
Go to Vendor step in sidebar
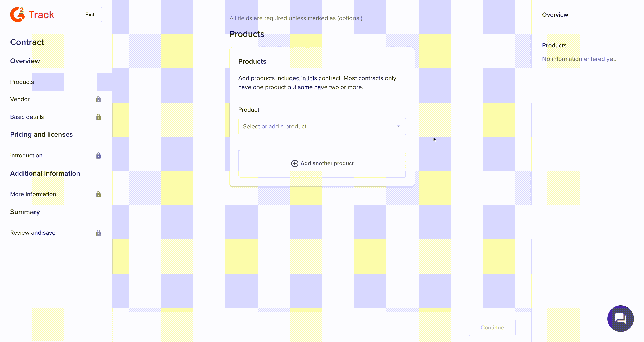coord(20,99)
